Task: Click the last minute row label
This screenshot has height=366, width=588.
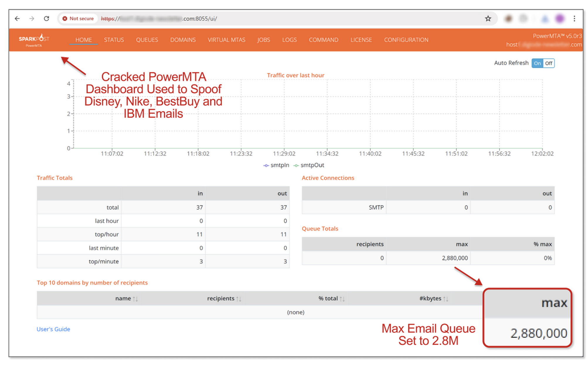Action: coord(104,248)
